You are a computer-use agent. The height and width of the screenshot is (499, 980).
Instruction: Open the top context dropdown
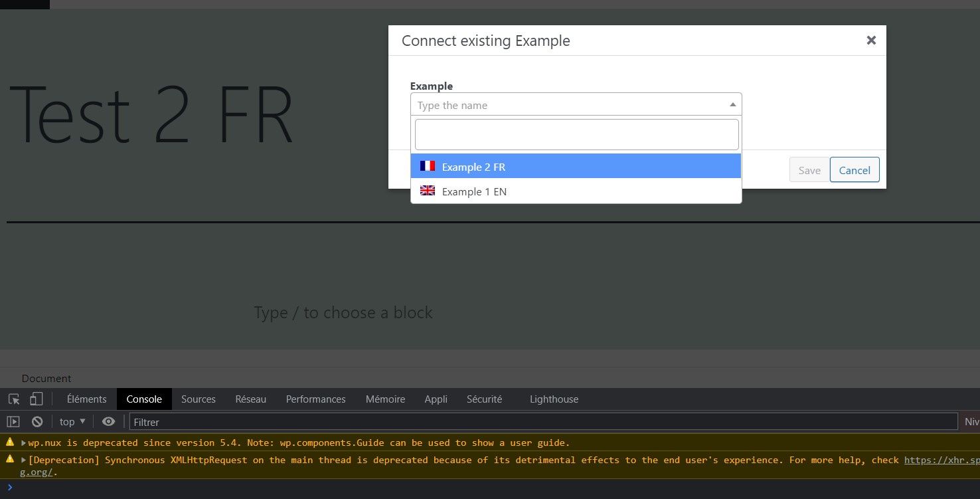click(x=72, y=421)
